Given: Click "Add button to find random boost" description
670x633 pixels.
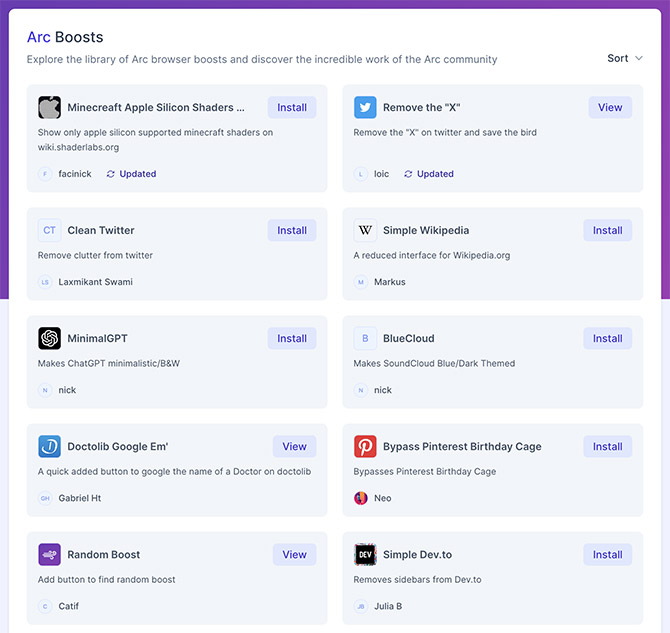Looking at the screenshot, I should pos(106,580).
